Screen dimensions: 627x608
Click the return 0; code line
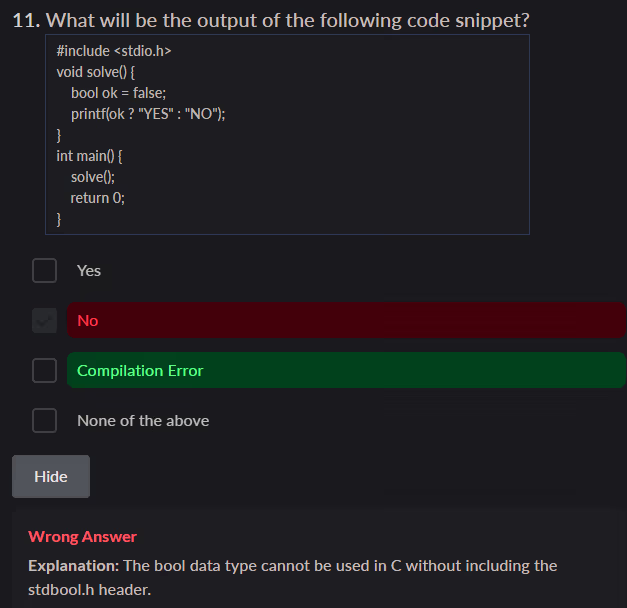click(x=97, y=198)
